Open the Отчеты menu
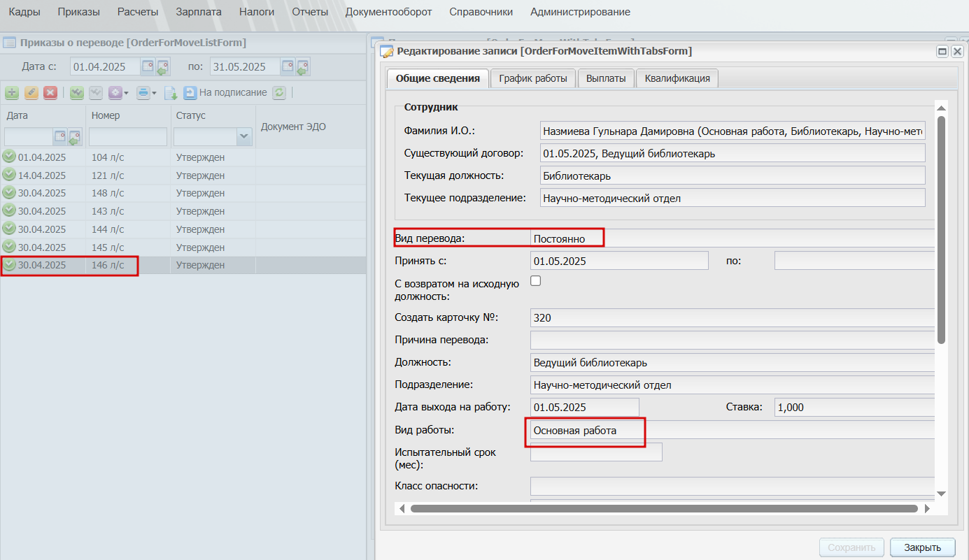 coord(310,12)
